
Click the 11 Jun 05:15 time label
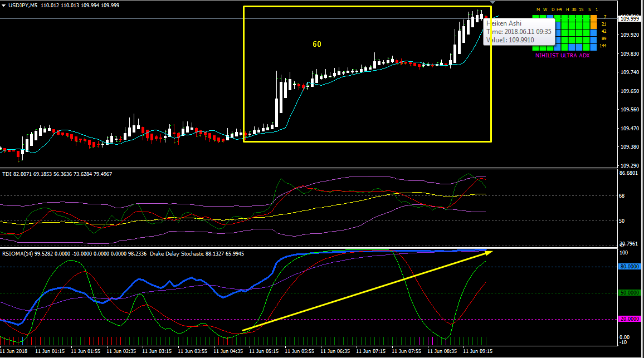click(x=264, y=351)
